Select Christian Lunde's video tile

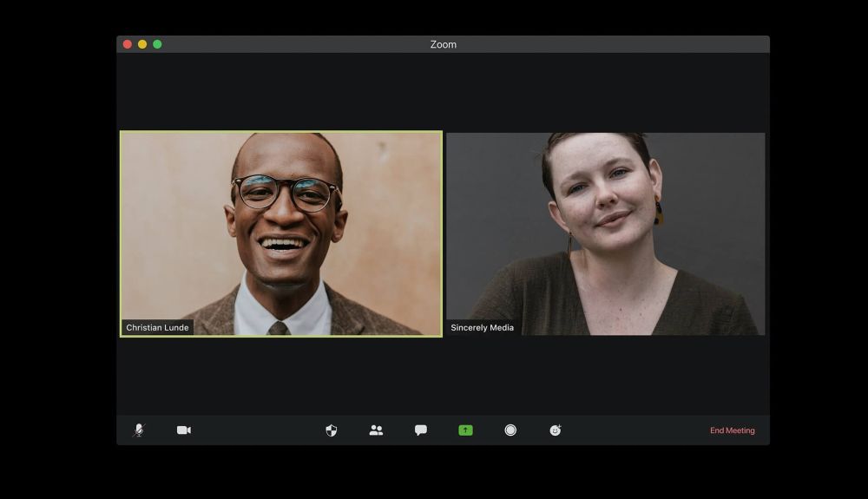pos(281,233)
